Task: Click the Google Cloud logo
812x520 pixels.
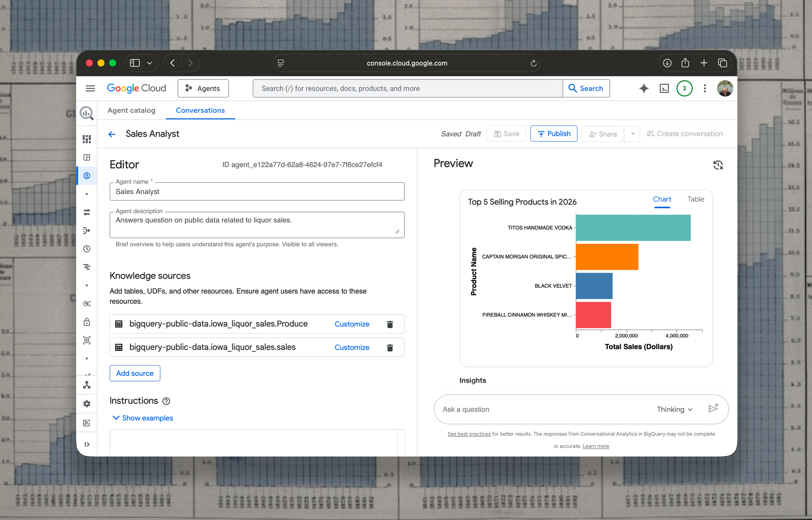Action: 137,88
